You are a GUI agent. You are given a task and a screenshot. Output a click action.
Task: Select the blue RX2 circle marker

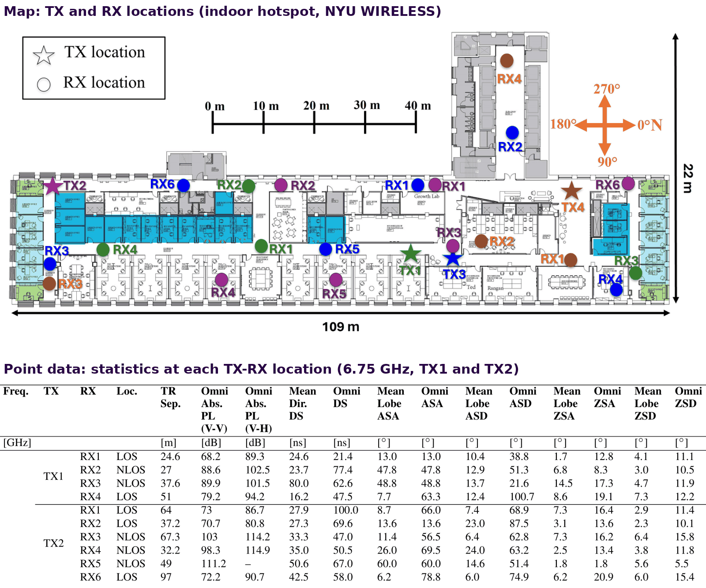512,132
